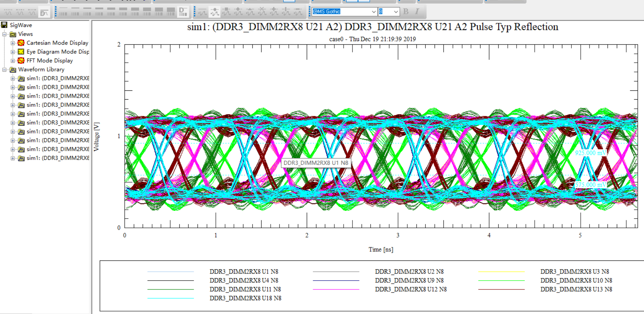The width and height of the screenshot is (644, 314).
Task: Choose the third line width icon
Action: coord(87,12)
